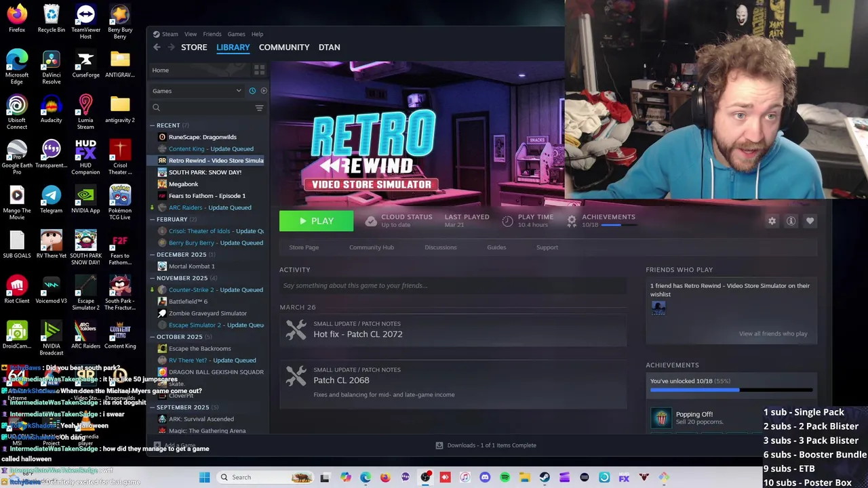Open the Games menu
Image resolution: width=868 pixels, height=488 pixels.
coord(236,34)
